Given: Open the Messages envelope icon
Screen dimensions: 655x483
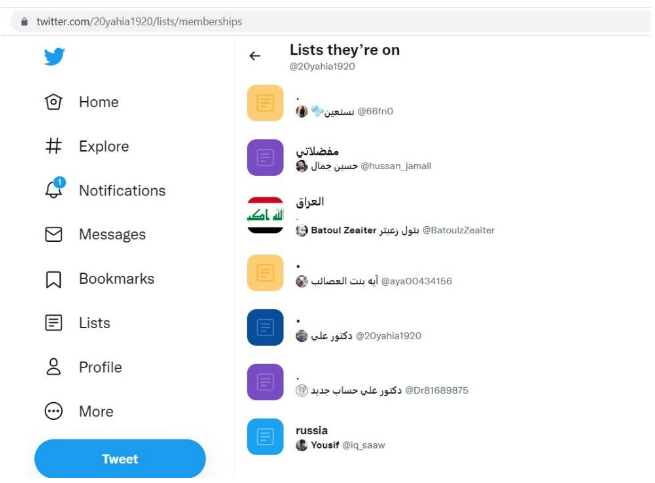Looking at the screenshot, I should [x=53, y=234].
